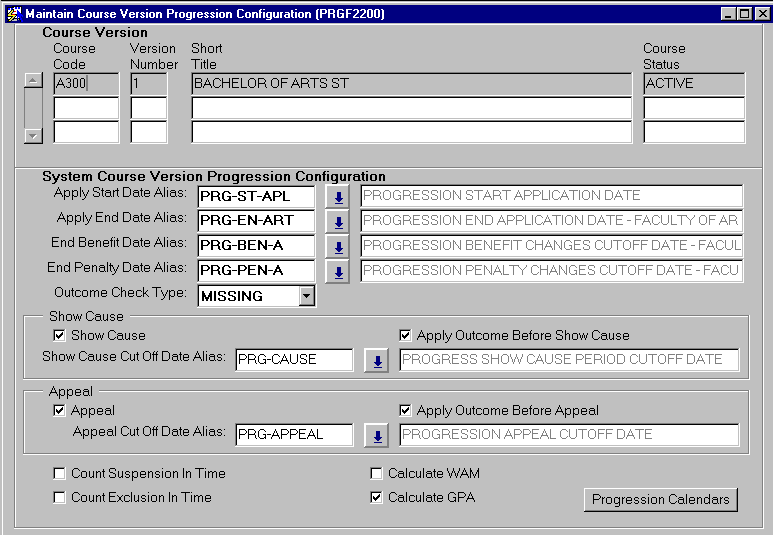This screenshot has width=773, height=535.
Task: Disable the Appeal checkbox
Action: point(60,410)
